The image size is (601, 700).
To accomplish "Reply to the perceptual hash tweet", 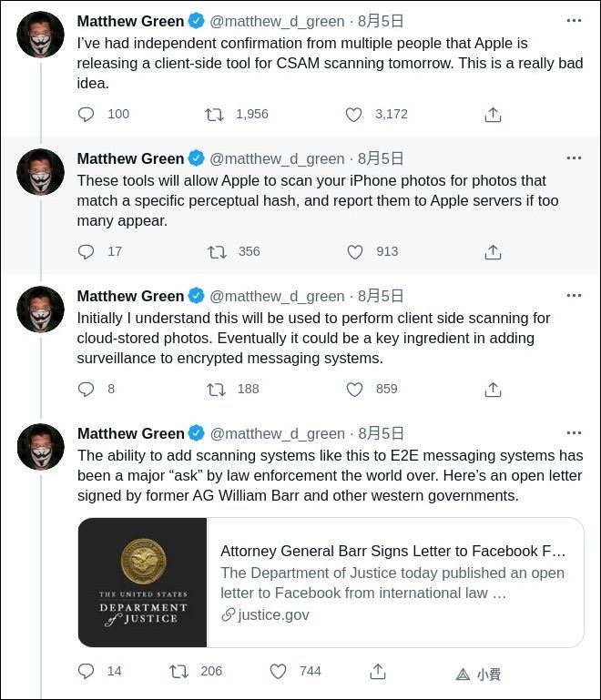I will (x=86, y=252).
